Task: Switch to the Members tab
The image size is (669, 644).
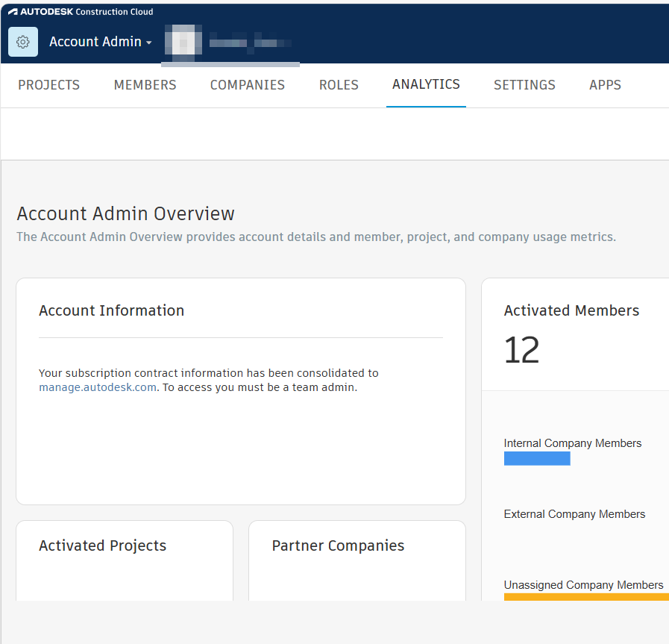Action: (x=145, y=85)
